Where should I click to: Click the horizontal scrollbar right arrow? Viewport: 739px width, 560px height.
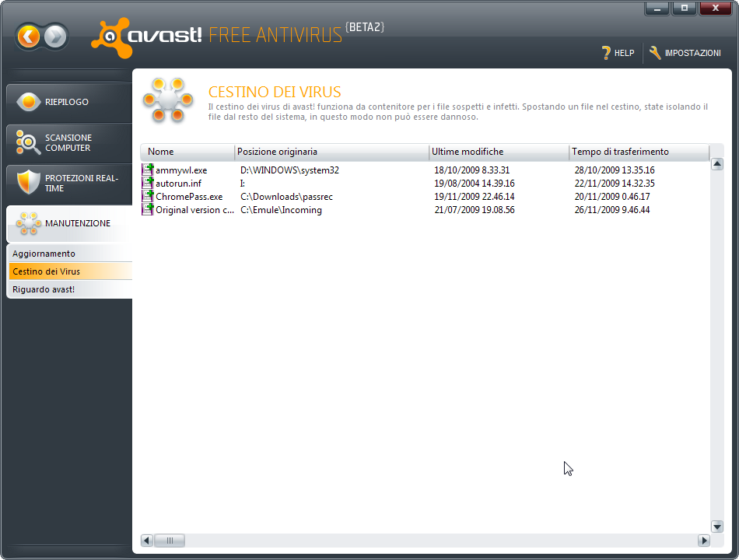pyautogui.click(x=704, y=541)
